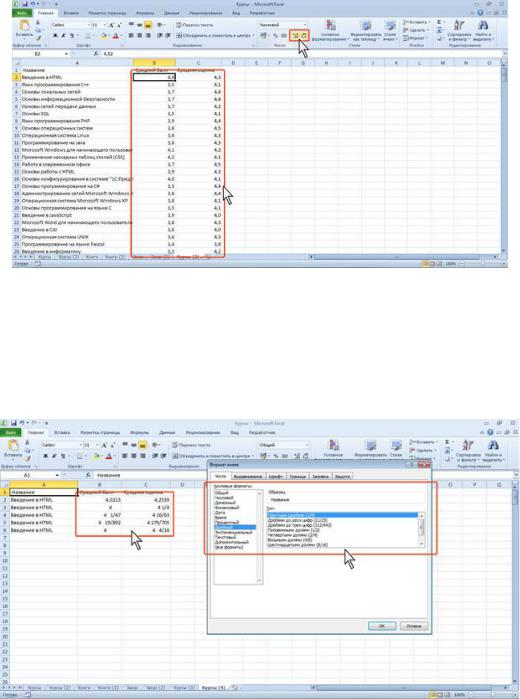
Task: Click cell containing 4 19/892
Action: tap(99, 522)
